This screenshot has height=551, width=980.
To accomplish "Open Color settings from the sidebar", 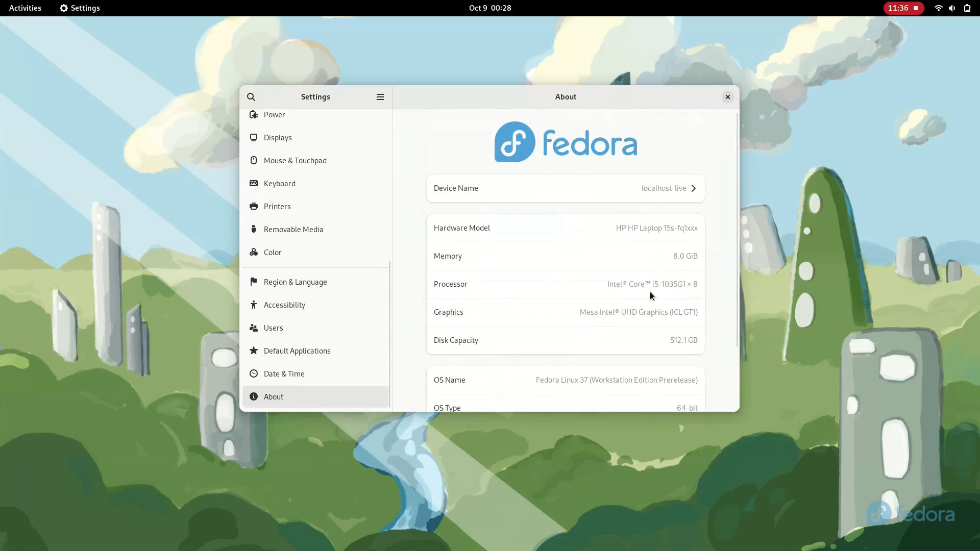I will [272, 252].
